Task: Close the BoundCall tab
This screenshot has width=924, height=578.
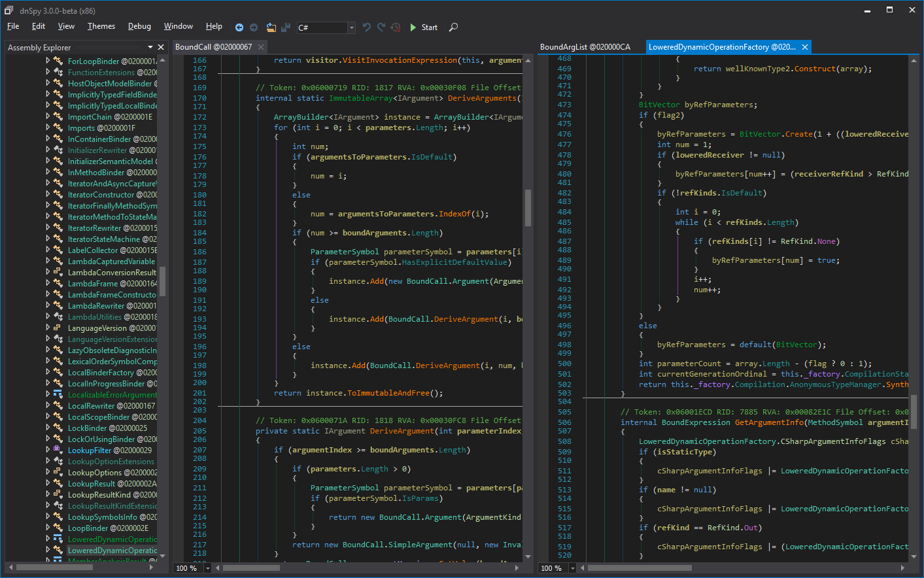Action: click(261, 47)
